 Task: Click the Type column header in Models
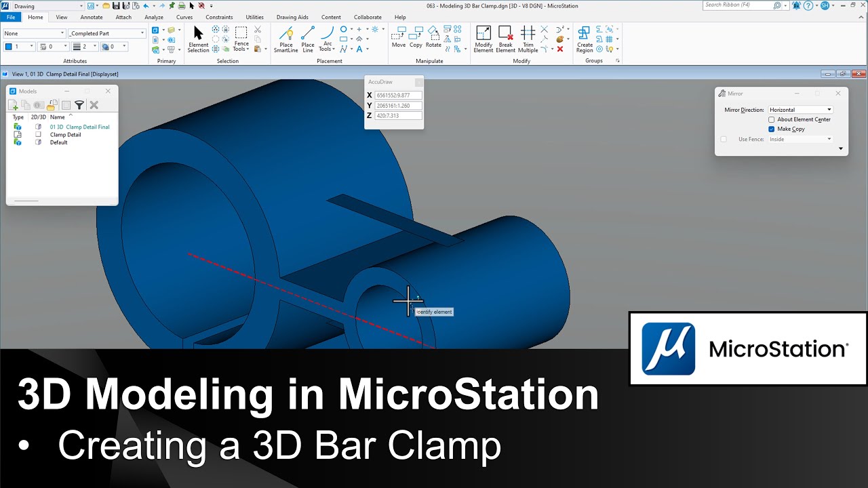coord(18,117)
